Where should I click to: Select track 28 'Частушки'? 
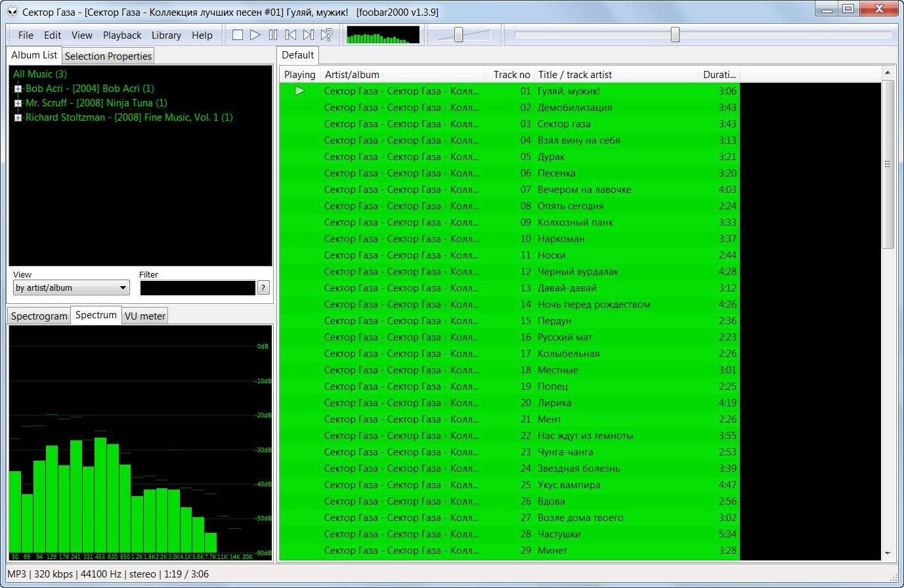[509, 534]
